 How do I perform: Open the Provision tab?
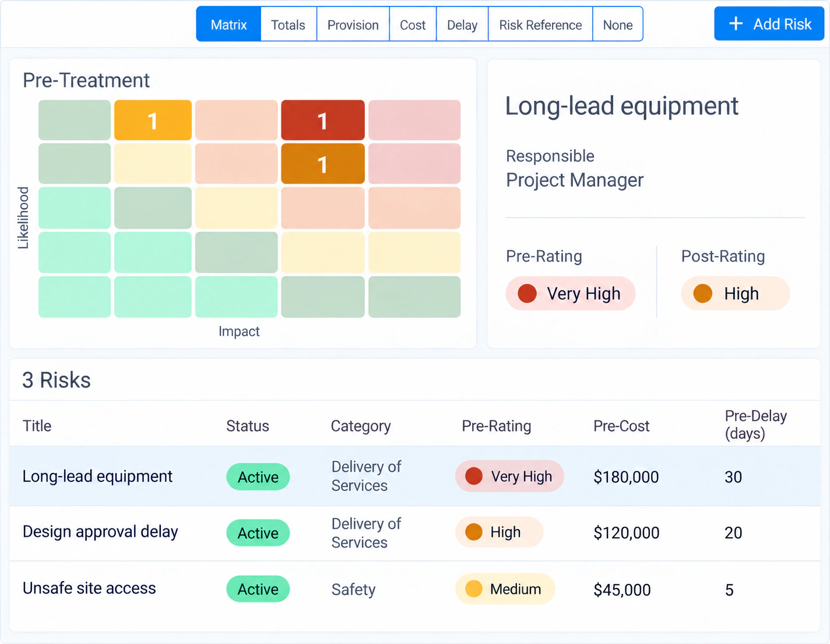pos(353,24)
